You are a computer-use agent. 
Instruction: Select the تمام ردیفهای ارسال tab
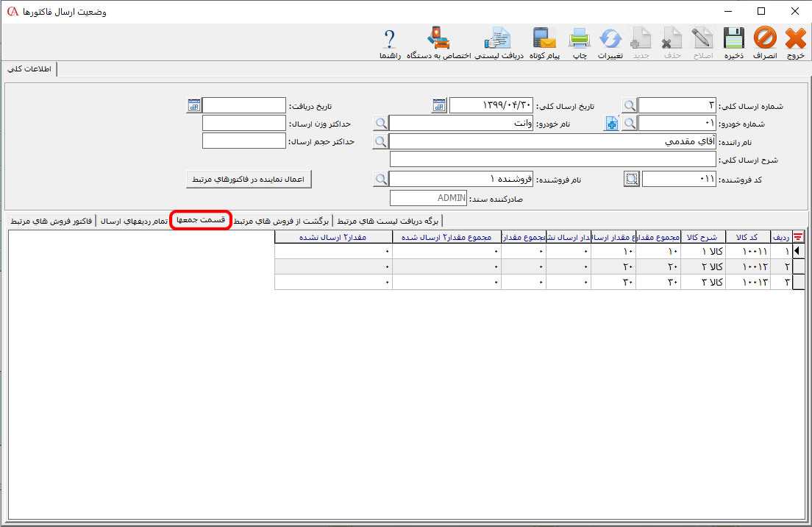tap(133, 221)
